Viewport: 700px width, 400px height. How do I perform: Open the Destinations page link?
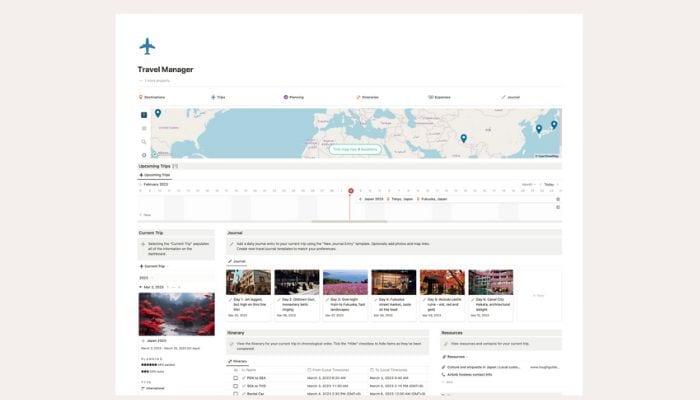152,97
